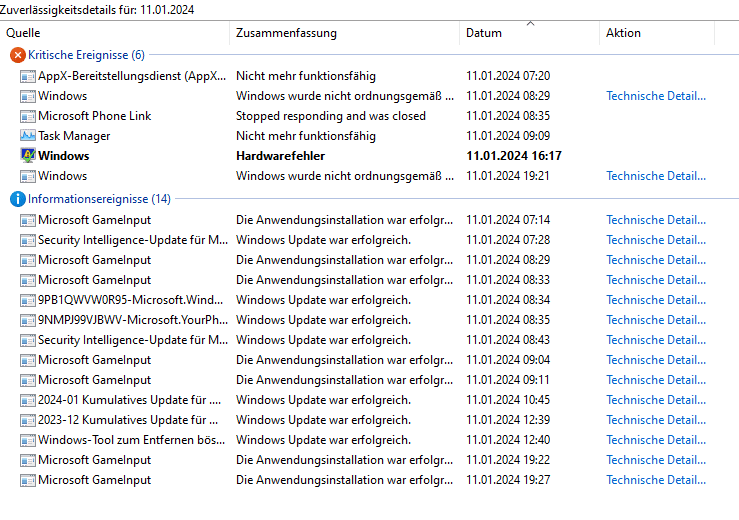Click the Hardwarefehler Windows shield icon
The image size is (739, 520).
(28, 156)
